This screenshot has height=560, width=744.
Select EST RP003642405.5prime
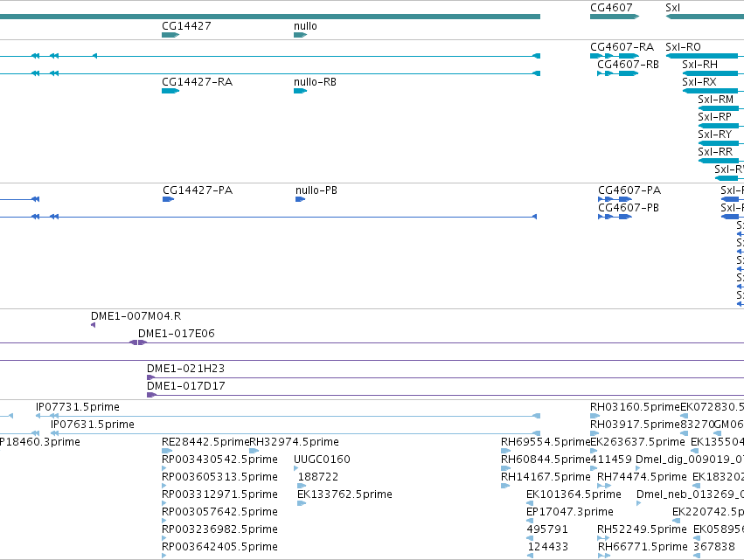click(x=219, y=548)
